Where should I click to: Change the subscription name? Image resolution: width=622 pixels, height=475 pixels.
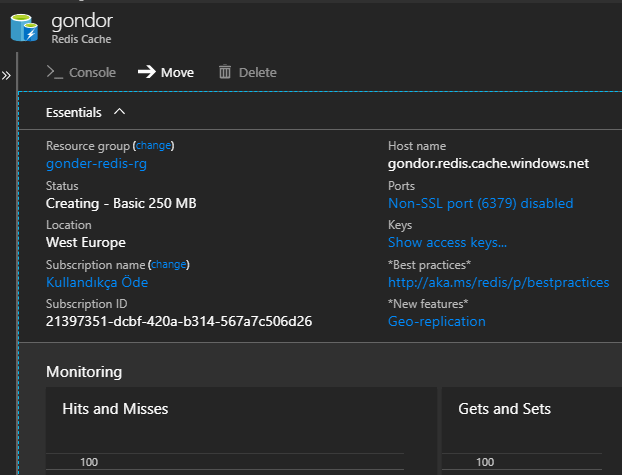(169, 265)
